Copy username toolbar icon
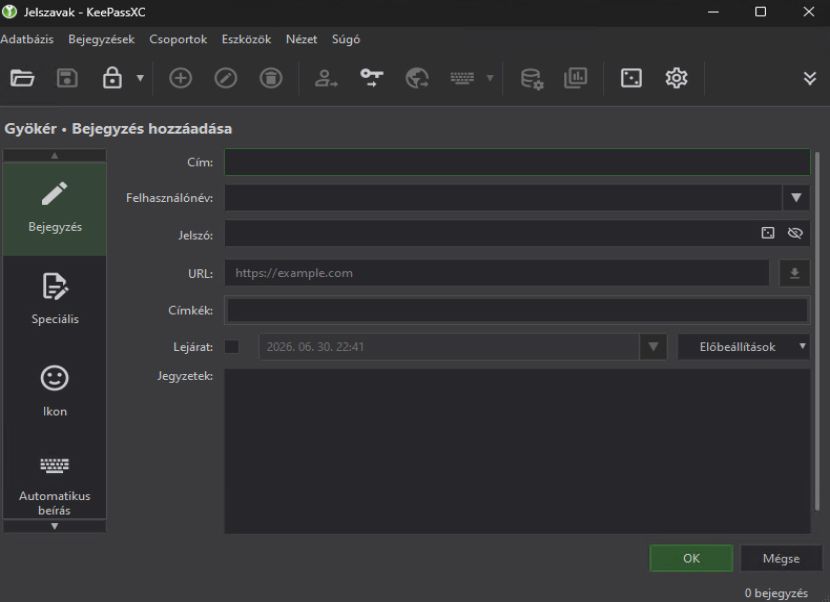This screenshot has width=830, height=602. [x=326, y=78]
